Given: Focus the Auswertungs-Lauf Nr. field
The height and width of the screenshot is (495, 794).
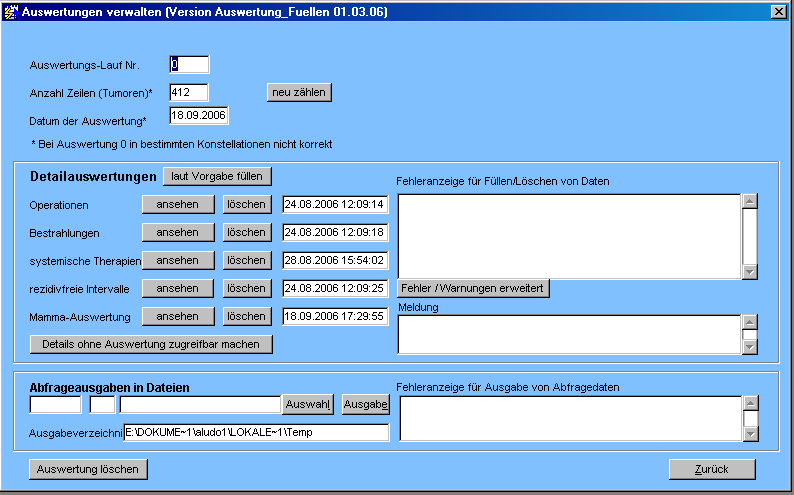Looking at the screenshot, I should pos(189,65).
